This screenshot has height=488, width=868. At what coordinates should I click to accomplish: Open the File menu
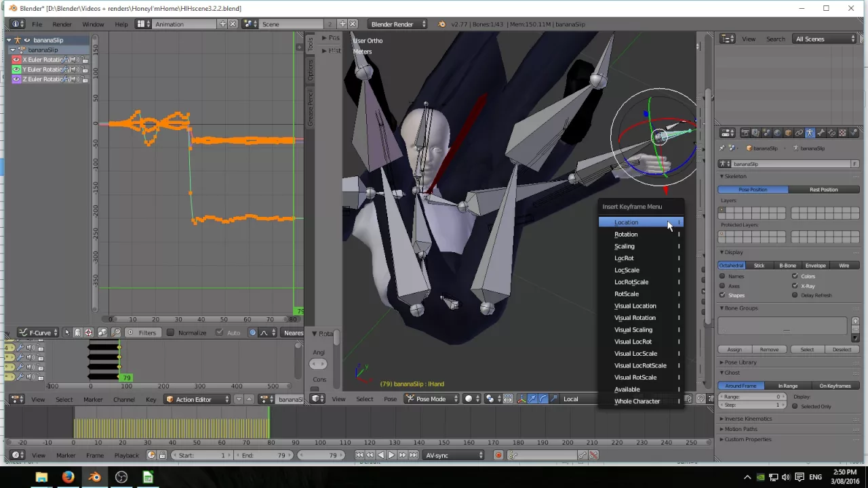coord(37,24)
